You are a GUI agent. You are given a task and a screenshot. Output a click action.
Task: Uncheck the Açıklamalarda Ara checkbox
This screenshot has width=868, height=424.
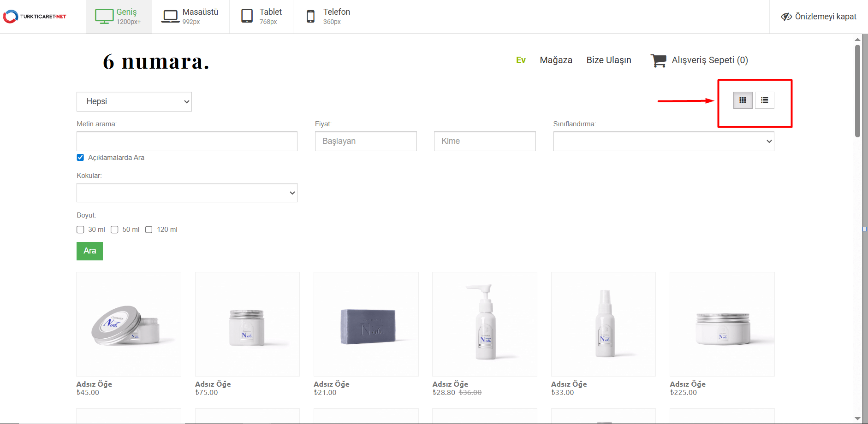[x=80, y=158]
